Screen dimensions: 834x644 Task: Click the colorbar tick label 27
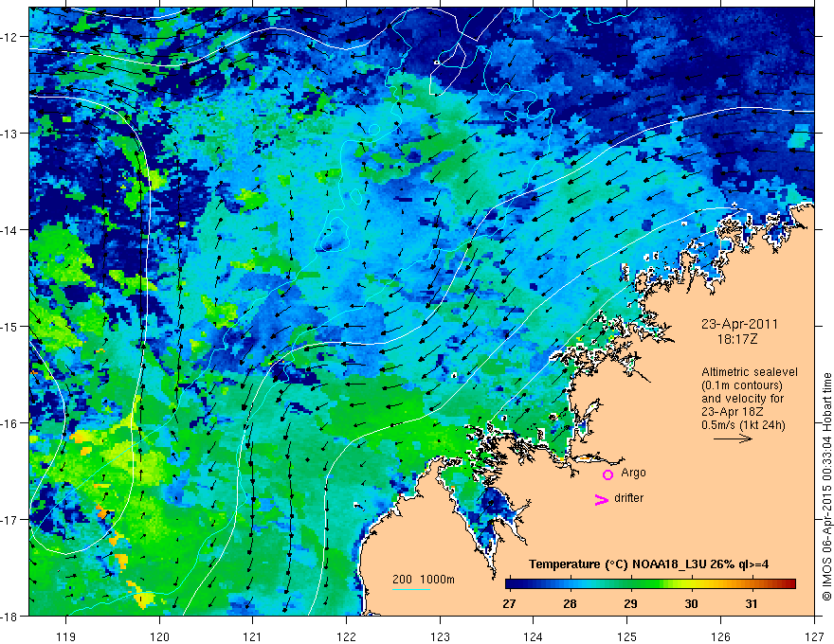pos(509,603)
